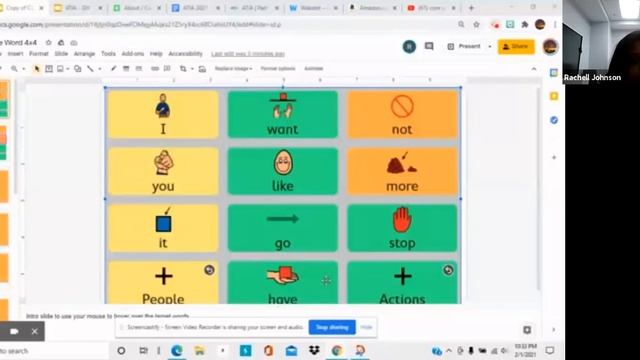Select the arrow cursor tool
640x360 pixels.
pos(36,69)
